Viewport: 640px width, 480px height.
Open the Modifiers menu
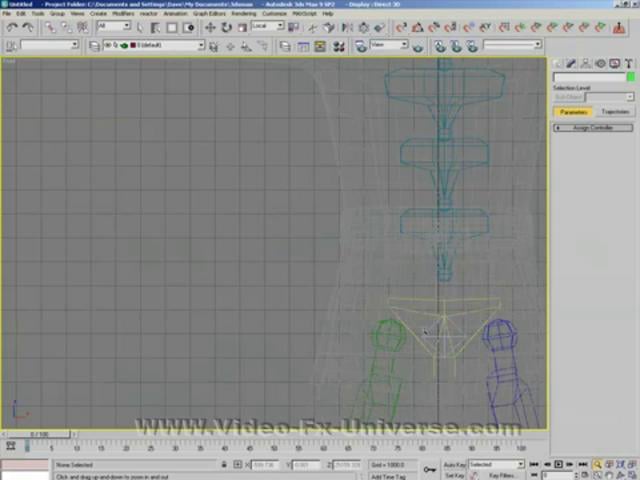(123, 13)
